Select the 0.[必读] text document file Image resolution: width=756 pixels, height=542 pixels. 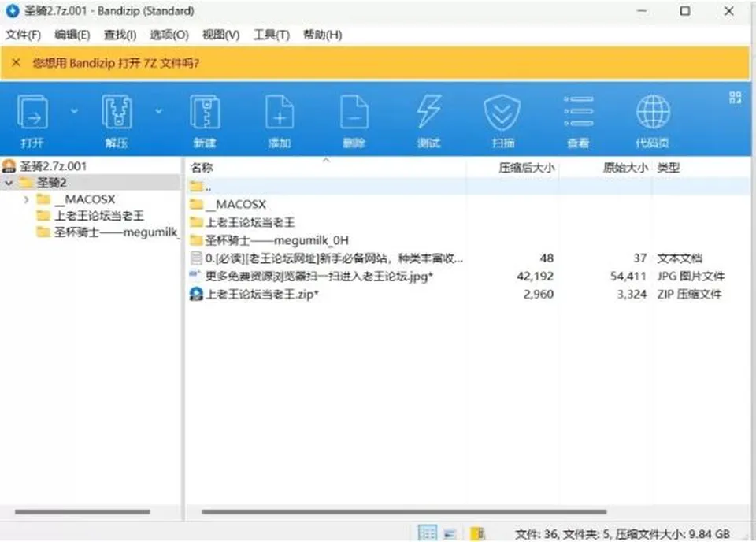334,258
